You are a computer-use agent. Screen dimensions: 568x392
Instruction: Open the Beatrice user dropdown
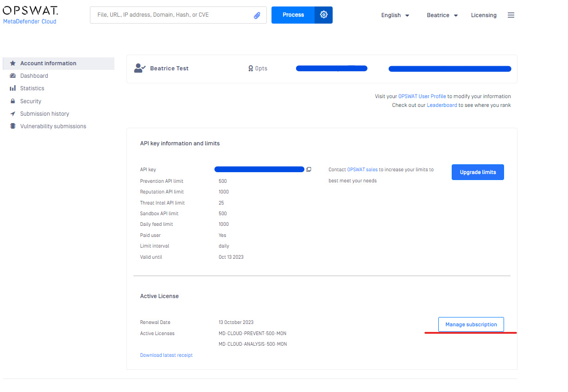442,15
